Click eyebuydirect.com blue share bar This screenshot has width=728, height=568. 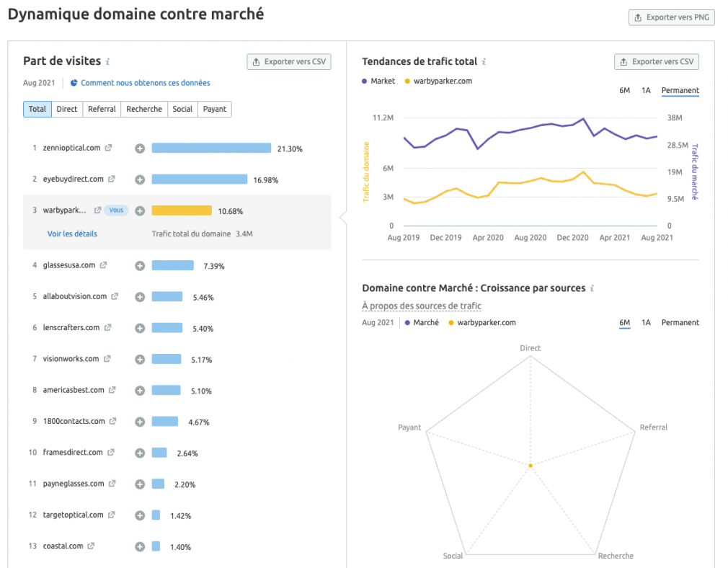(200, 179)
